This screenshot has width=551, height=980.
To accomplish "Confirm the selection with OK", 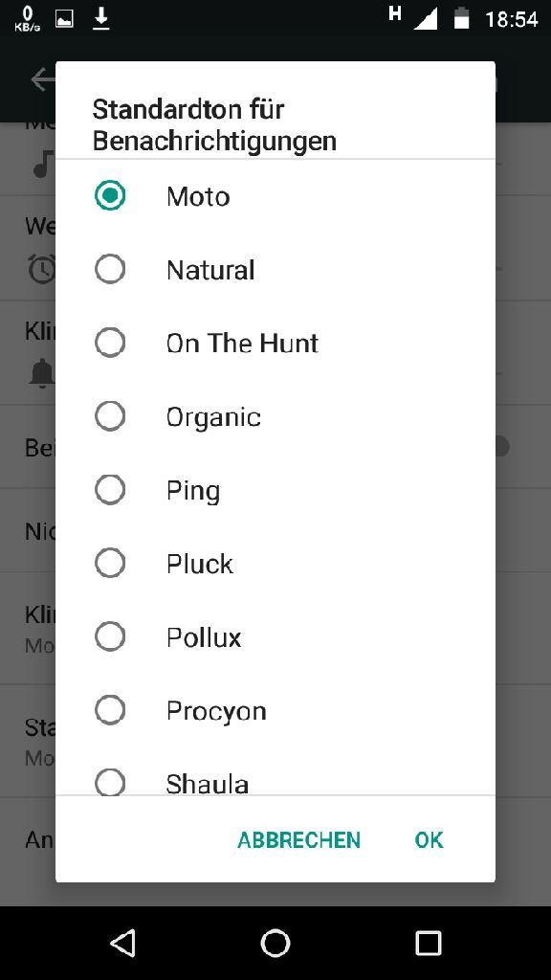I will point(430,840).
